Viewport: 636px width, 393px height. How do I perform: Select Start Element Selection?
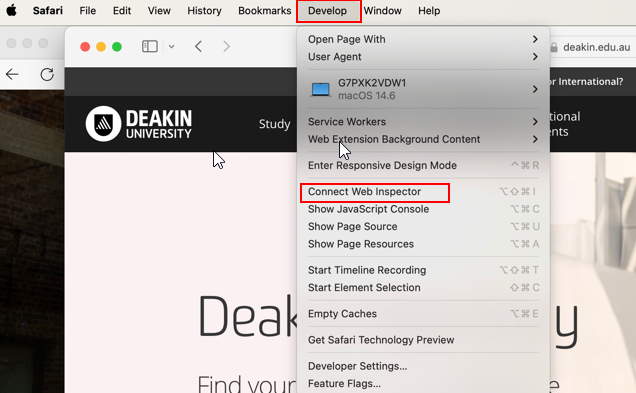click(x=423, y=288)
